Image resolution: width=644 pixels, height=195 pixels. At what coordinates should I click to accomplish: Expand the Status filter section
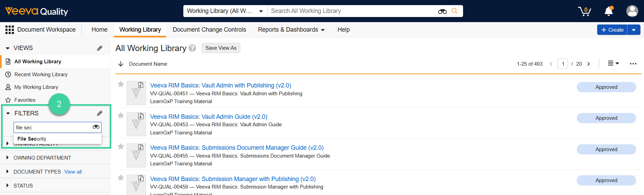[x=7, y=185]
